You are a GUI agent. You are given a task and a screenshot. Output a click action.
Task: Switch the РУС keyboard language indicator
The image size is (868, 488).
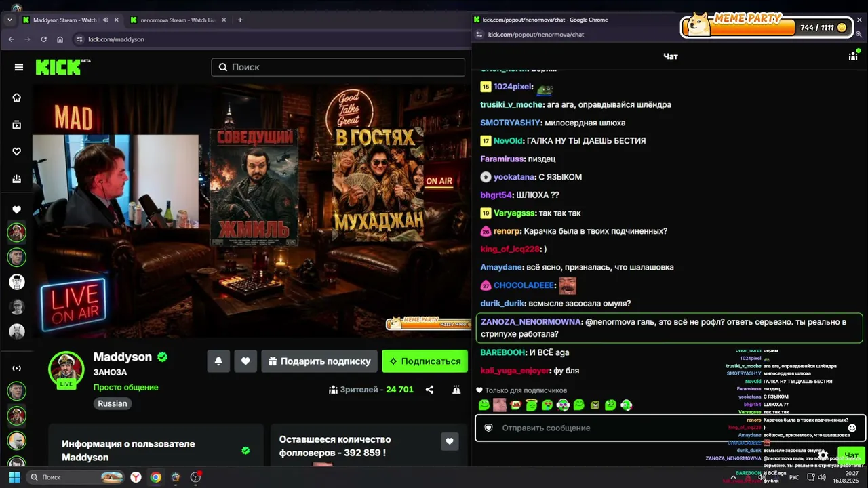794,478
